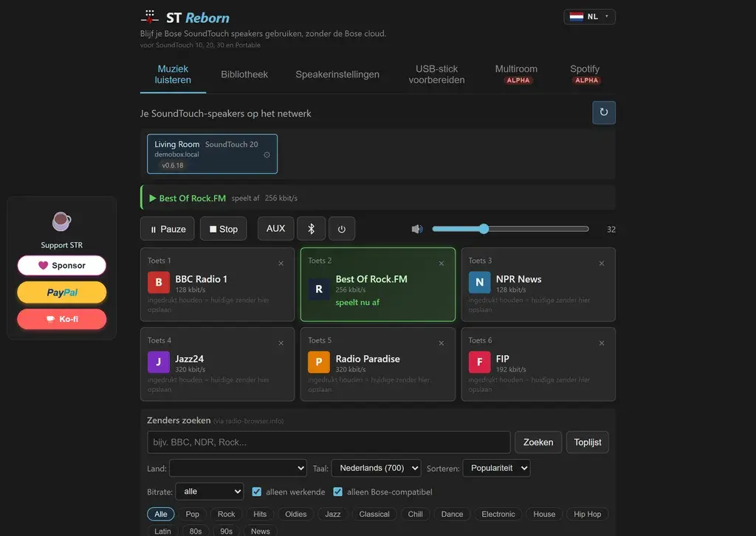Click the Bluetooth source icon
The image size is (756, 536).
coord(311,228)
